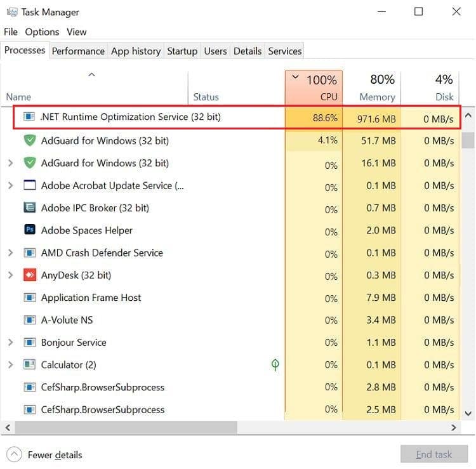The width and height of the screenshot is (476, 469).
Task: Switch to the Startup tab
Action: pos(182,51)
